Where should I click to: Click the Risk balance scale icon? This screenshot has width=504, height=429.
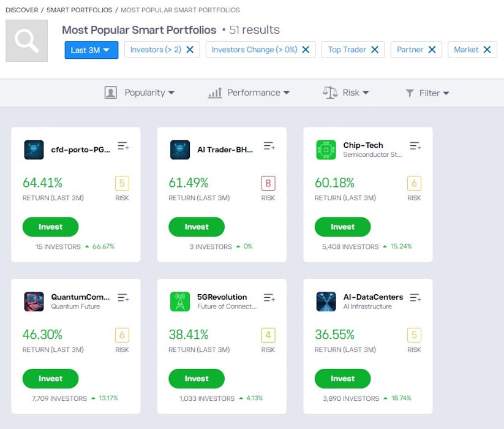[330, 93]
